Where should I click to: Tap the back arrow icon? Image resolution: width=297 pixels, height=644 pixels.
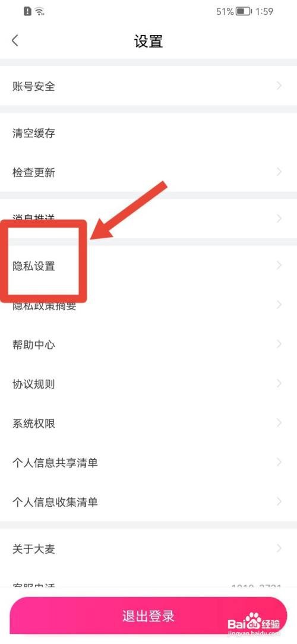(15, 40)
